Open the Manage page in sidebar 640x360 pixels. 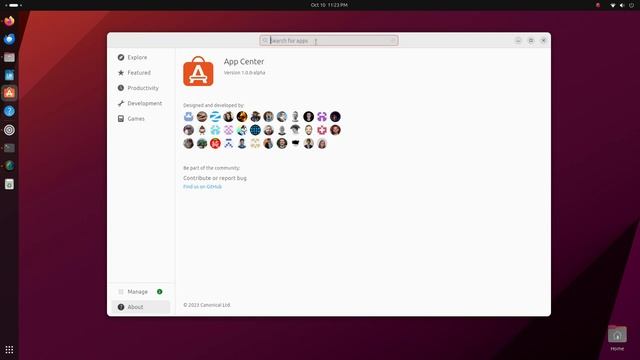point(140,292)
